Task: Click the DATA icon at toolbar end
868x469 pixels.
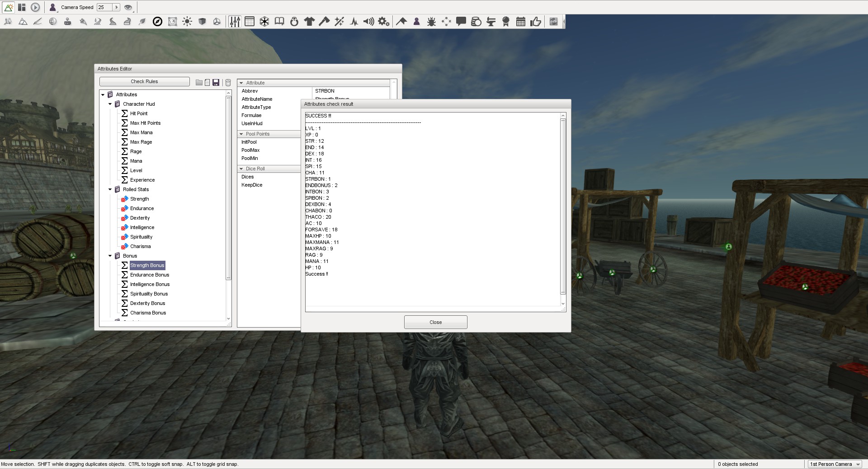Action: 553,21
